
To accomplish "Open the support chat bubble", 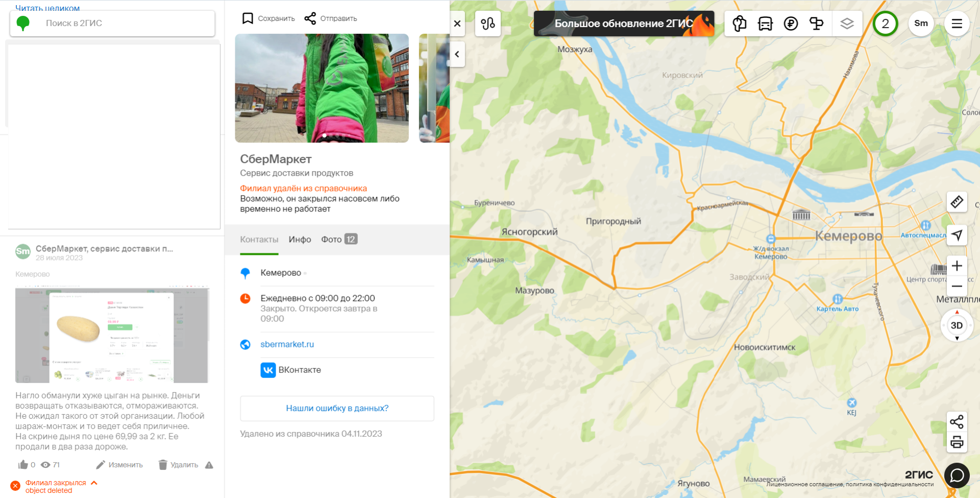I will click(957, 476).
